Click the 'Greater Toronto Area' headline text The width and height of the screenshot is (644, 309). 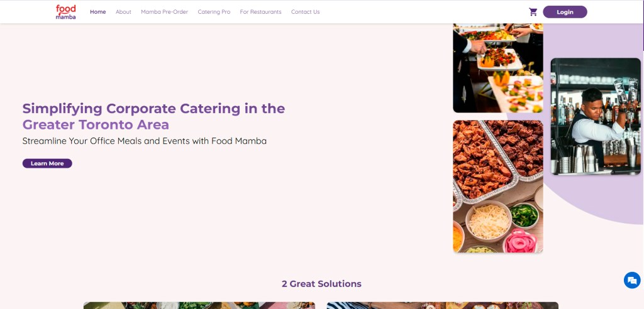click(x=96, y=124)
